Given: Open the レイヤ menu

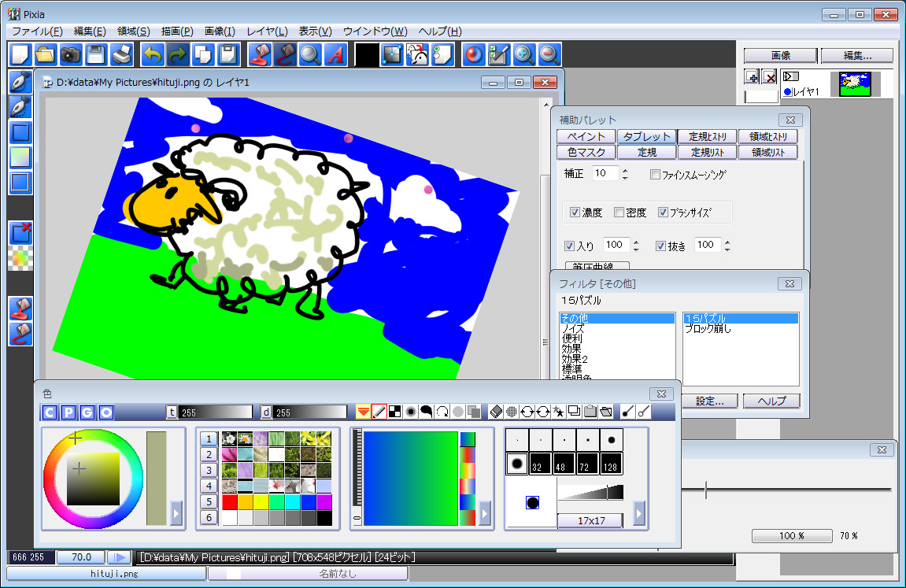Looking at the screenshot, I should coord(264,31).
